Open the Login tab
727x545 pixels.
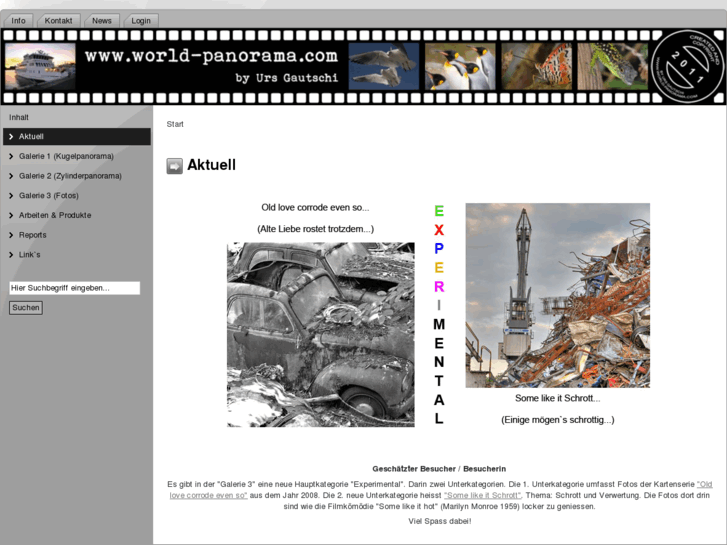[x=141, y=21]
